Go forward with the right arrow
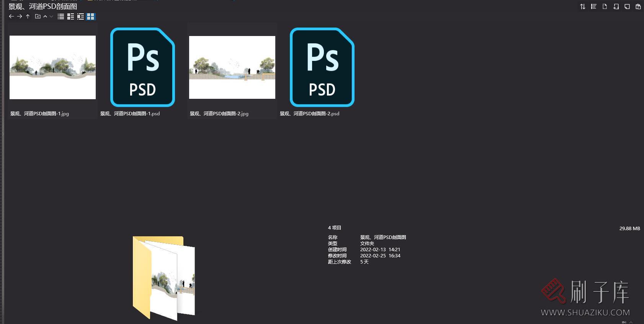 (x=20, y=16)
